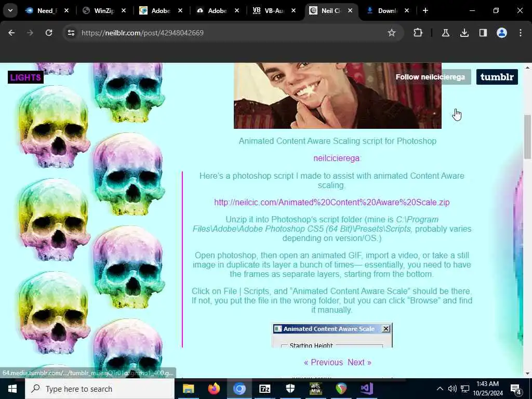
Task: Open the browser downloads icon
Action: click(464, 33)
